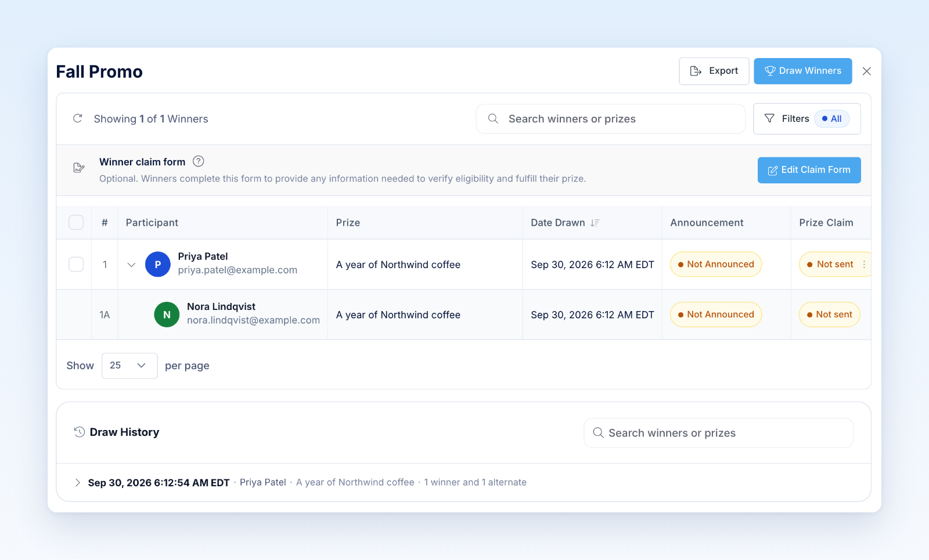Expand the Sep 30 draw history entry

tap(77, 482)
